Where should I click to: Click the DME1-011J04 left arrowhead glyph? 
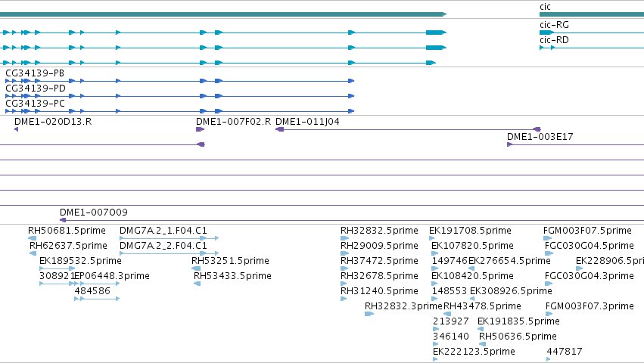point(280,129)
